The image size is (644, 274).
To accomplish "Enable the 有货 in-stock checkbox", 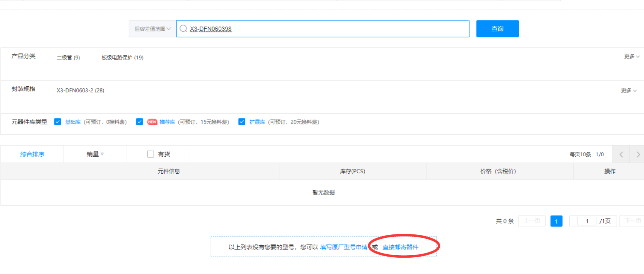I will tap(150, 154).
